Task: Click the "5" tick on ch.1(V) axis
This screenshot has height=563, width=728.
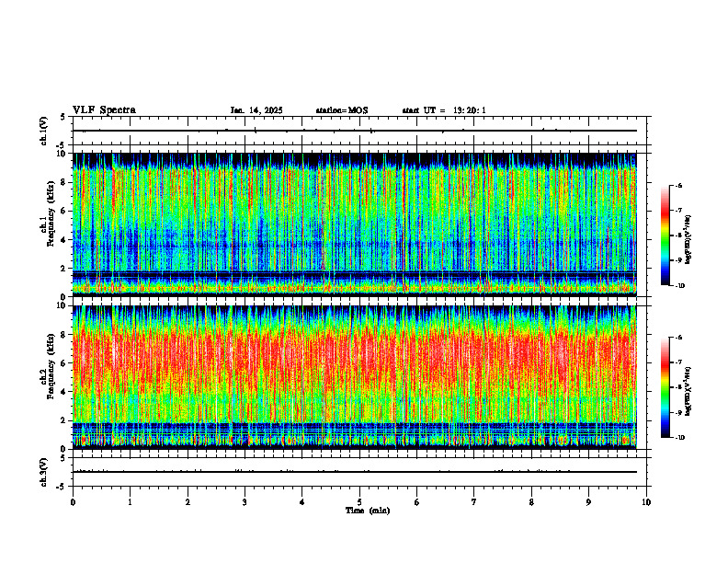Action: click(63, 117)
